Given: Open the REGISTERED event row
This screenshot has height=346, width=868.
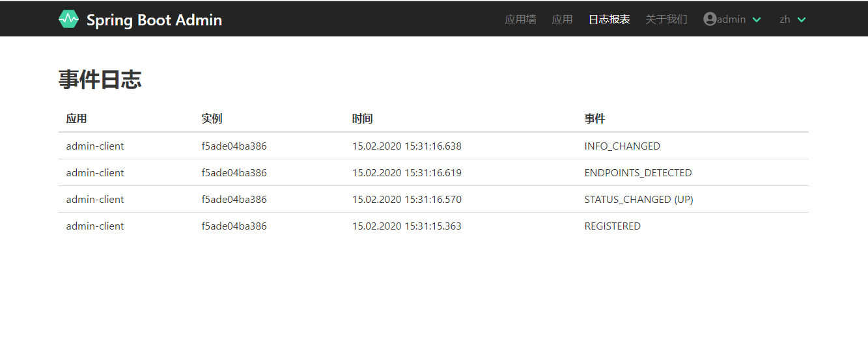Looking at the screenshot, I should tap(612, 226).
